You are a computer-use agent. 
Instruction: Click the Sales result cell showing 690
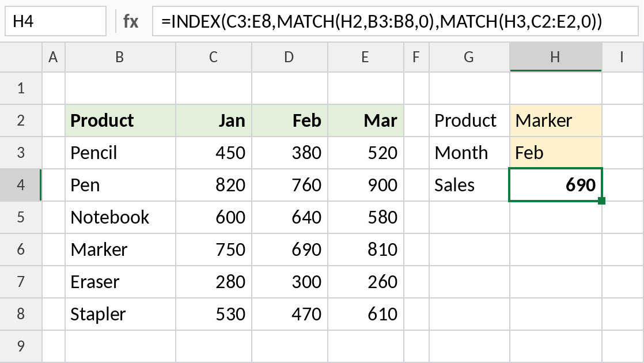(x=556, y=185)
